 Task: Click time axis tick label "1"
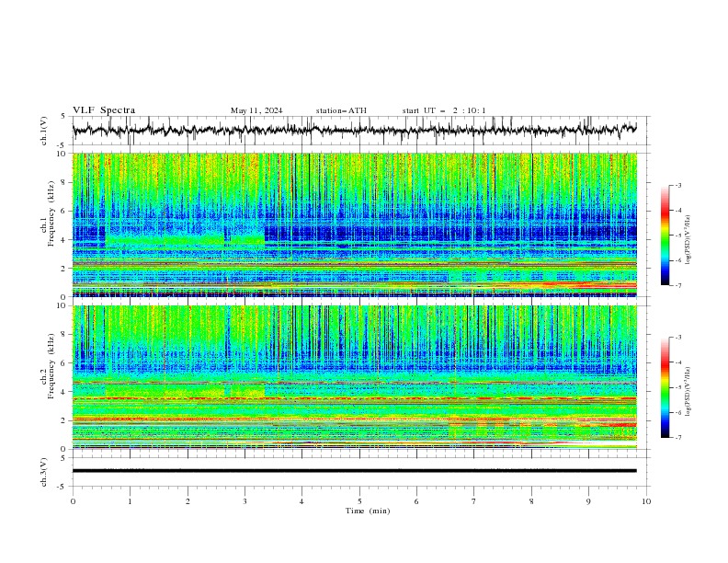tap(130, 501)
